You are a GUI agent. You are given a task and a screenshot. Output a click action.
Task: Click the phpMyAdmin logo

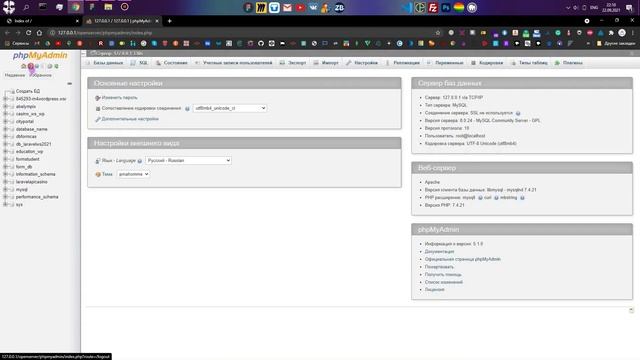40,56
